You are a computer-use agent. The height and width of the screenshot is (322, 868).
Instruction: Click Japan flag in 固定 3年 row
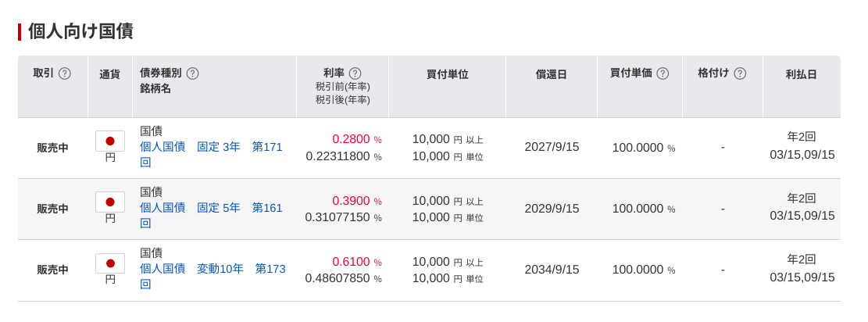point(110,141)
